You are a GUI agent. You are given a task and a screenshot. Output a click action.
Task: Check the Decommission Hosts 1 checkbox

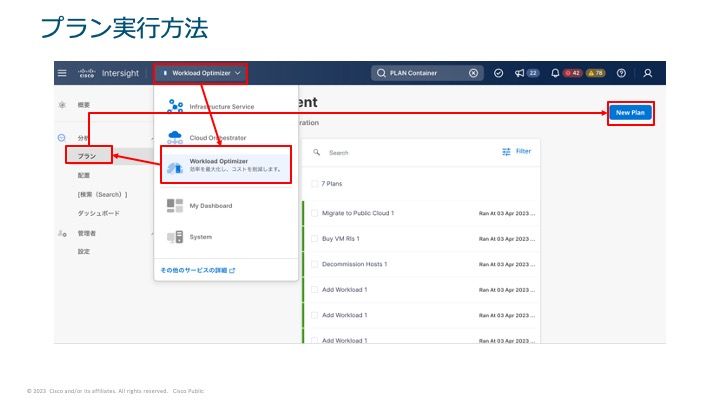315,264
